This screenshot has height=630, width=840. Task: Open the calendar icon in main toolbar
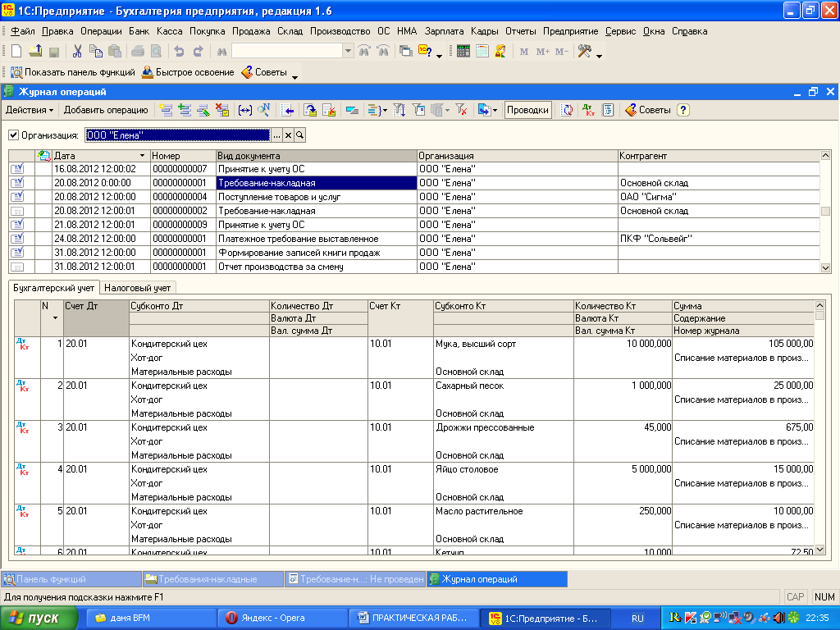[482, 52]
